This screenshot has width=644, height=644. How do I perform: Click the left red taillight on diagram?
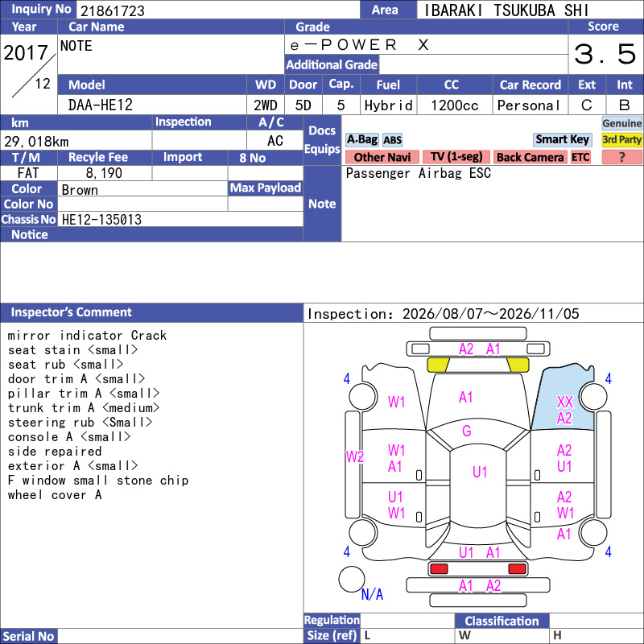439,569
